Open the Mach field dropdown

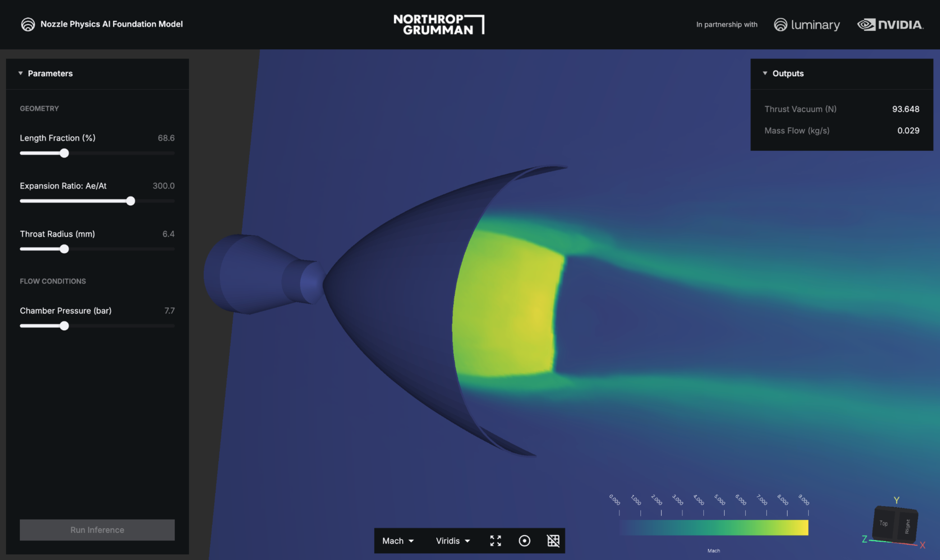point(398,540)
